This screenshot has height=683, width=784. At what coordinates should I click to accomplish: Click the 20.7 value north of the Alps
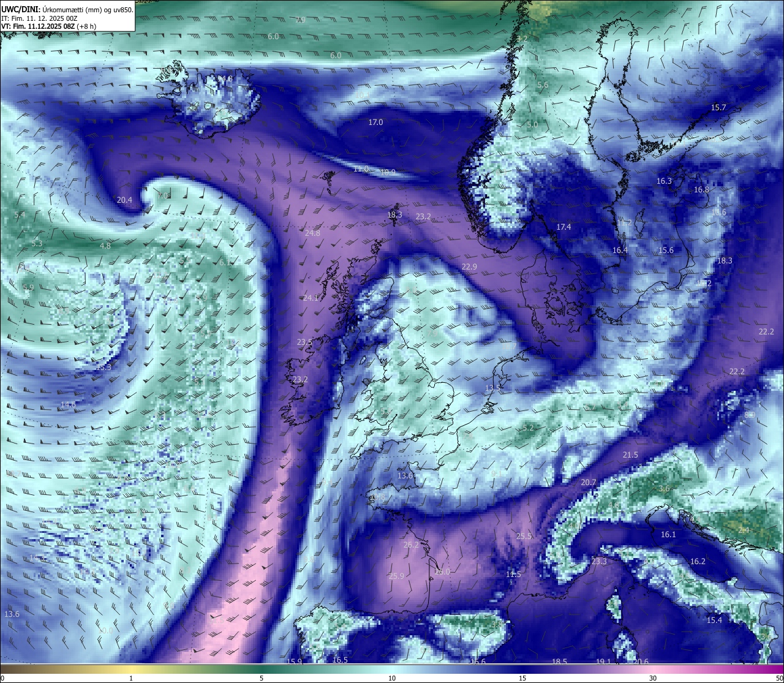589,482
